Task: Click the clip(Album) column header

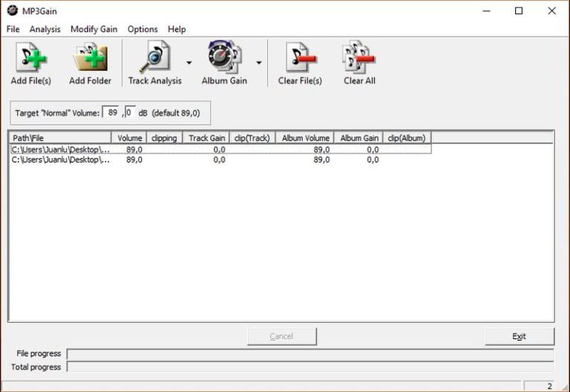Action: (407, 138)
